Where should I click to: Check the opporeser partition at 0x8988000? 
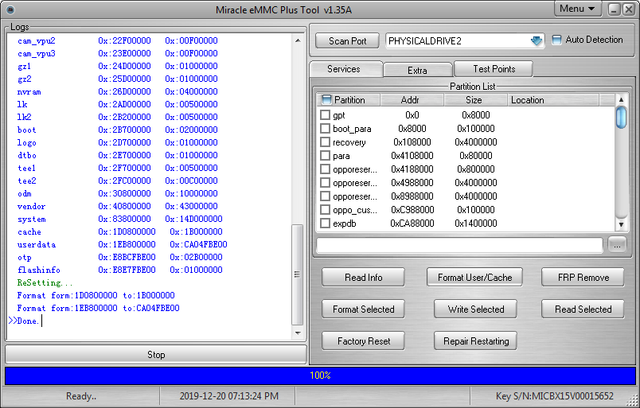(325, 196)
